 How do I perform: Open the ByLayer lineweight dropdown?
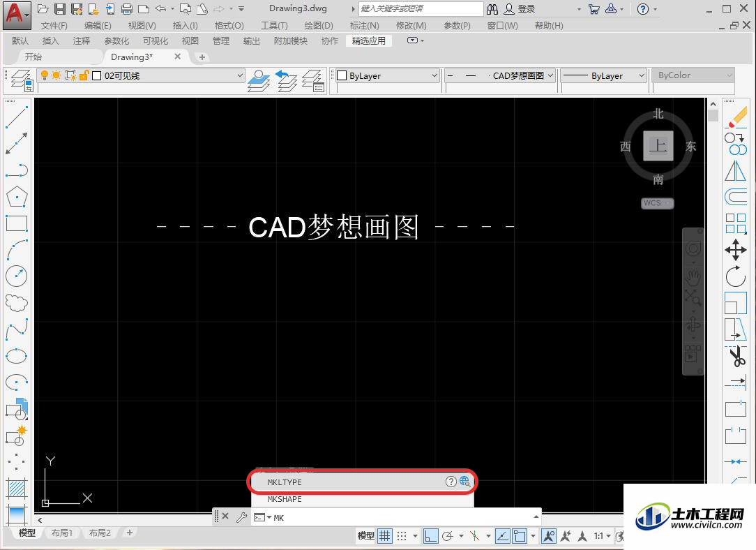pyautogui.click(x=641, y=75)
